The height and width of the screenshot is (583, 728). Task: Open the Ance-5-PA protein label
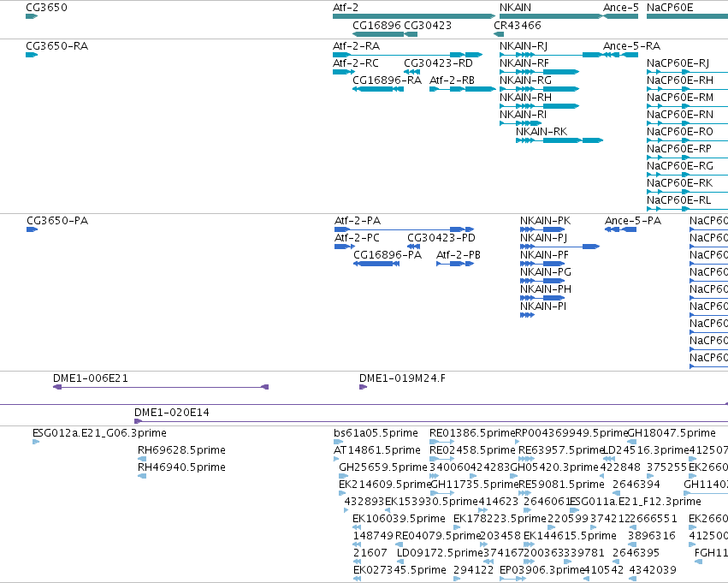click(633, 220)
